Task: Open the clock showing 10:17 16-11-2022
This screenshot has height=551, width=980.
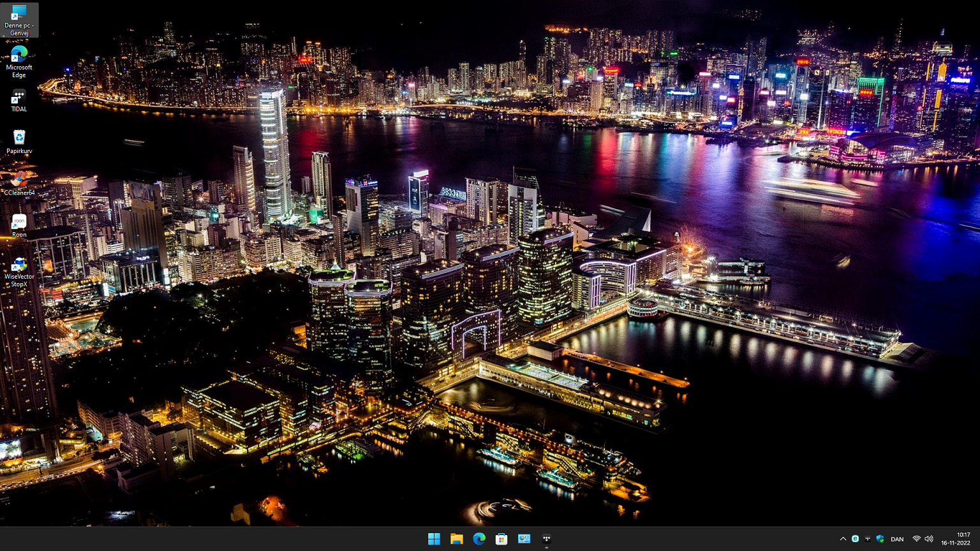Action: tap(955, 539)
